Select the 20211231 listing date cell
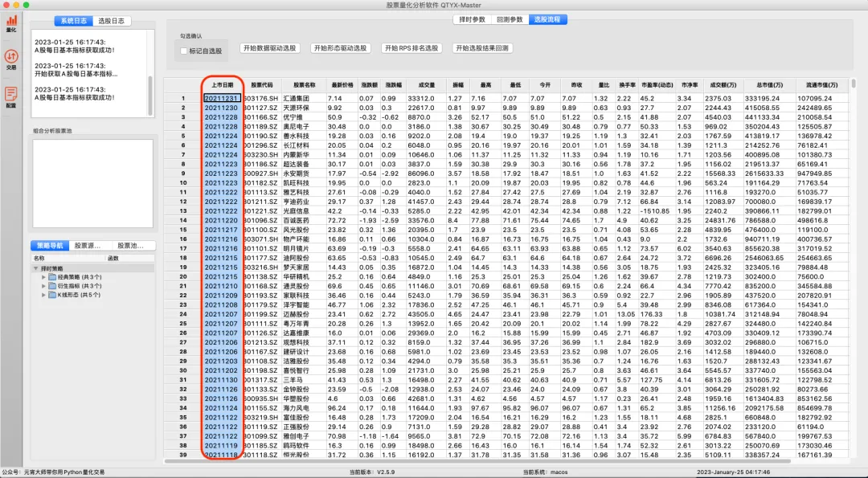868x478 pixels. [222, 99]
